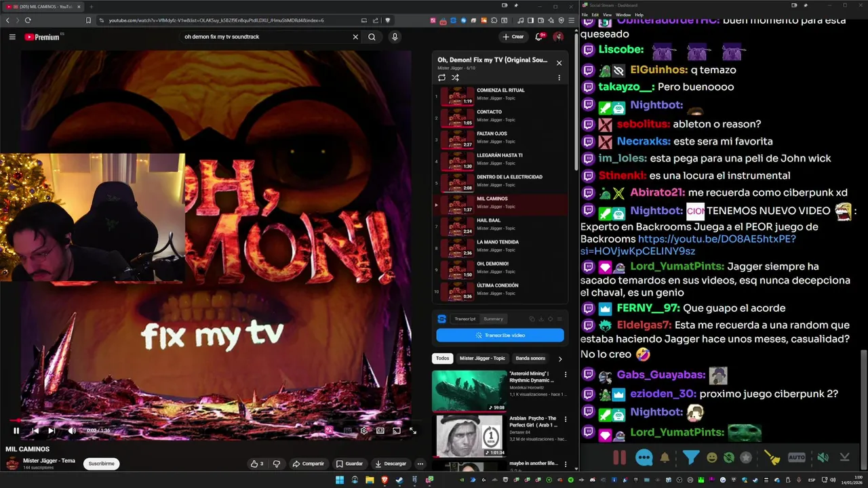Run search with magnifier button
The height and width of the screenshot is (488, 868).
(372, 37)
